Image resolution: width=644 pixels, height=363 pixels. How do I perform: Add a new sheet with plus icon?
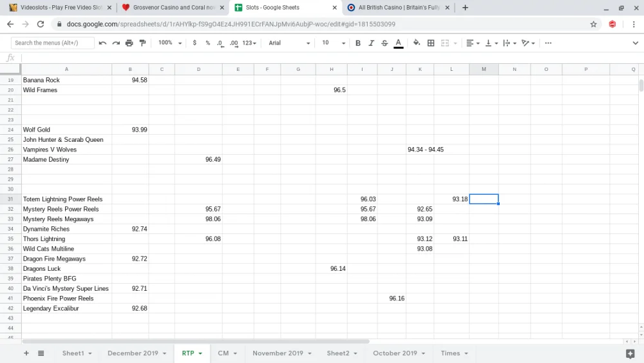pyautogui.click(x=26, y=353)
